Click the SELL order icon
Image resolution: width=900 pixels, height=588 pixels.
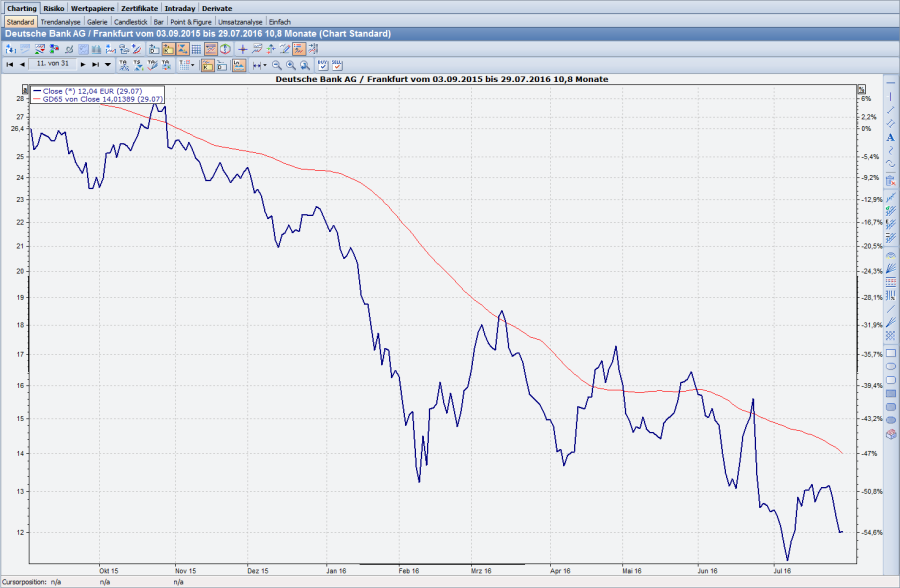click(x=336, y=64)
